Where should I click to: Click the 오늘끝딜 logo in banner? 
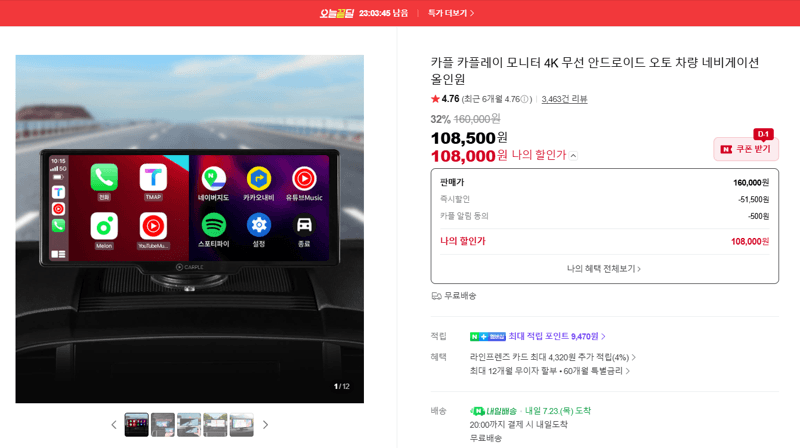click(x=336, y=13)
